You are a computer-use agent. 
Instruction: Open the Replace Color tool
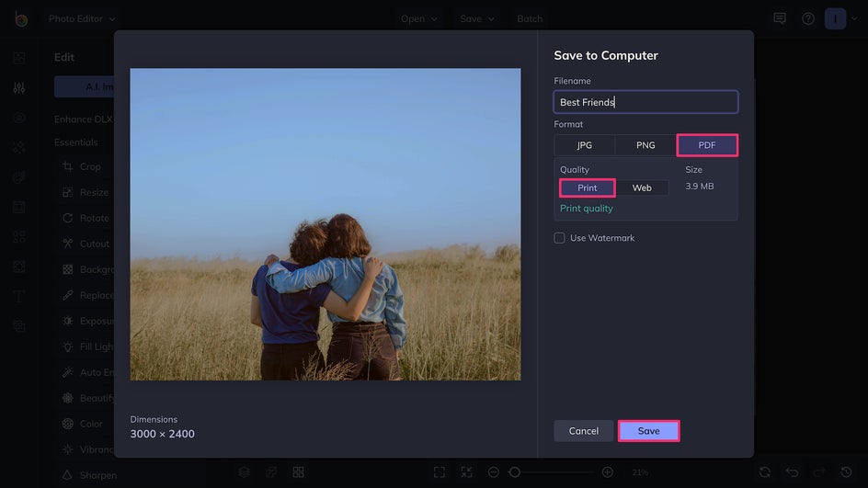pos(85,295)
